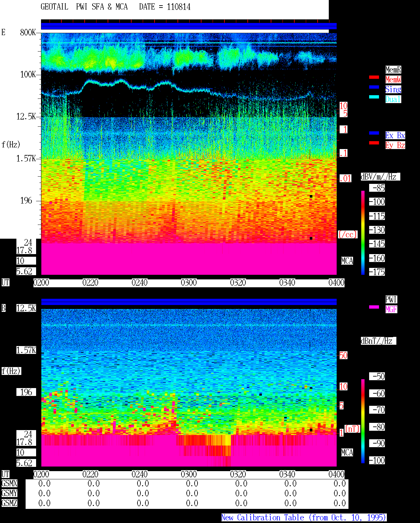Click the red Ey Bz legend marker
Image resolution: width=420 pixels, height=523 pixels.
tap(374, 143)
